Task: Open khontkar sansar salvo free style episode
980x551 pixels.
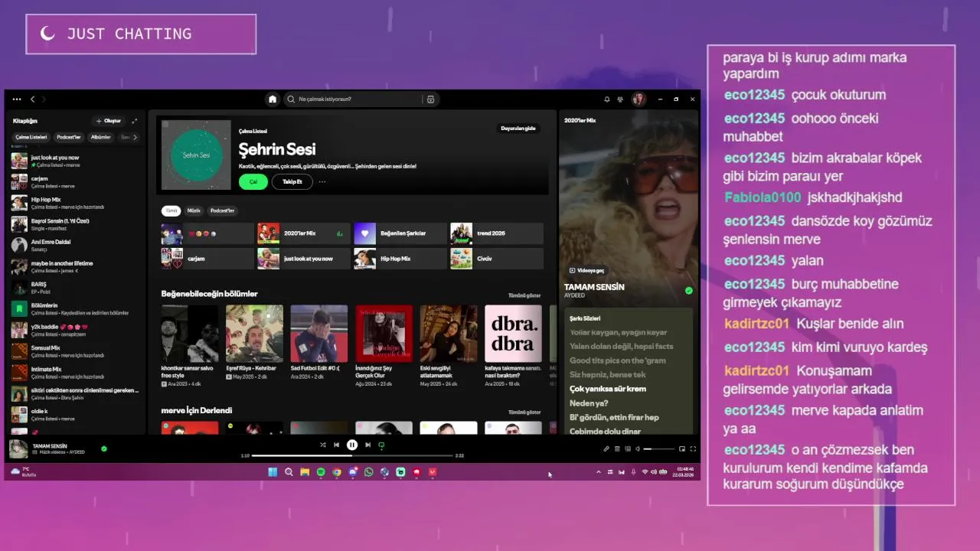Action: [190, 344]
